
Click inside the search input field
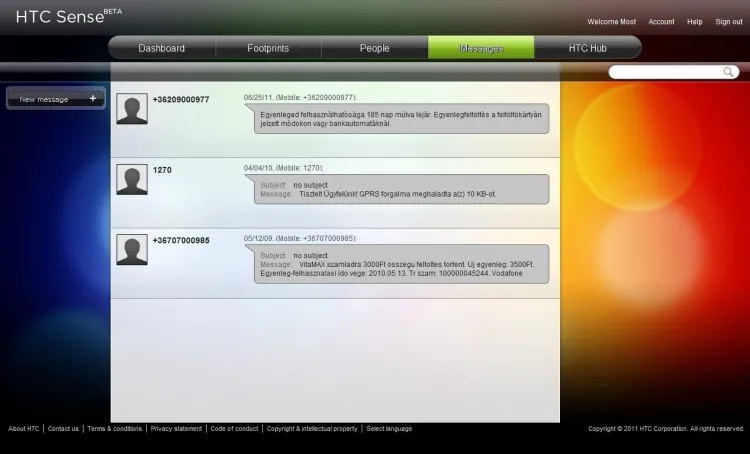click(667, 72)
